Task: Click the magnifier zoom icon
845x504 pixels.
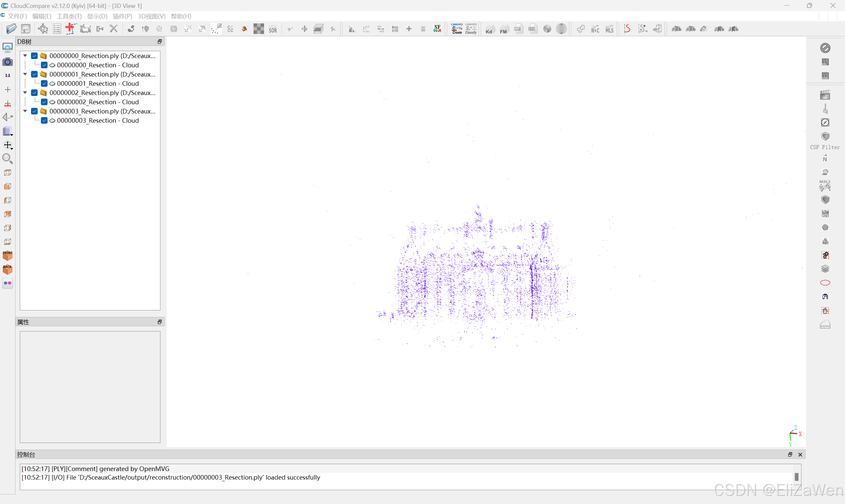Action: (x=8, y=159)
